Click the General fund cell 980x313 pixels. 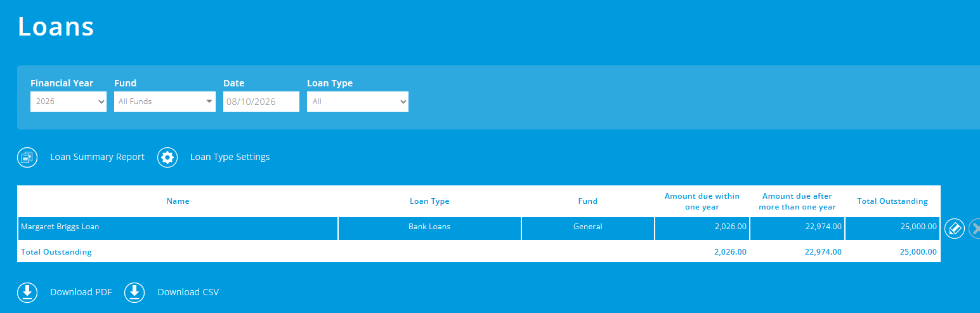(x=588, y=229)
